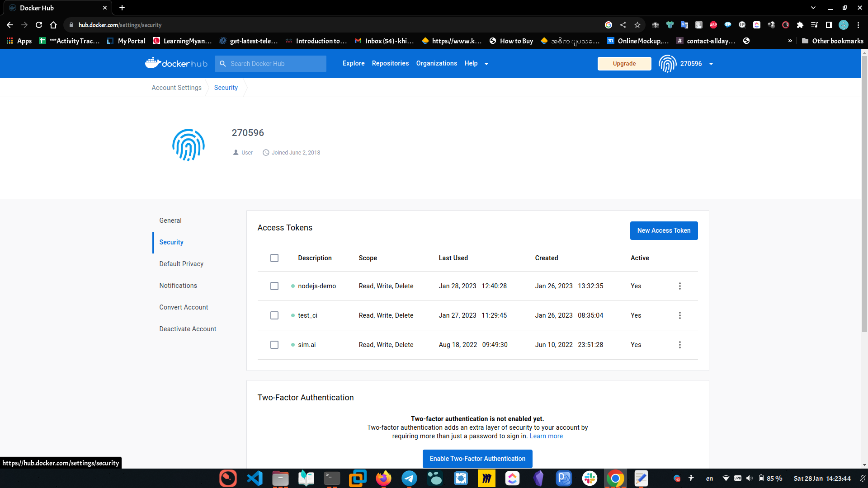Check the sim.ai token checkbox
The height and width of the screenshot is (488, 868).
coord(274,345)
